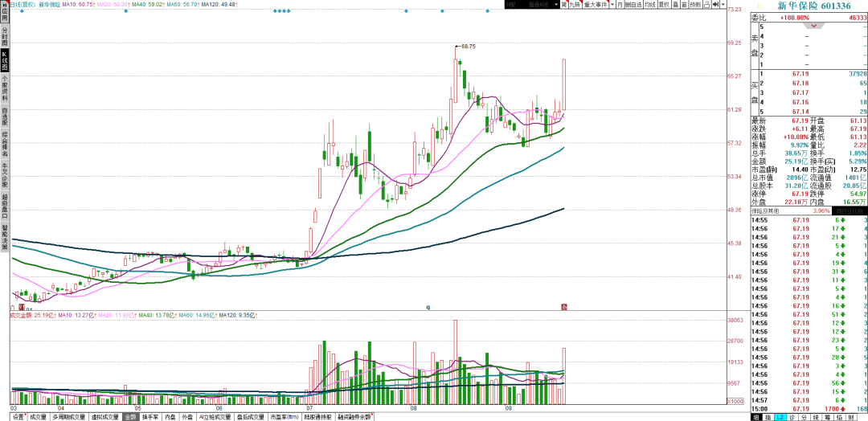Open 综合排名 in sidebar
Viewport: 868px width, 421px height.
point(5,144)
